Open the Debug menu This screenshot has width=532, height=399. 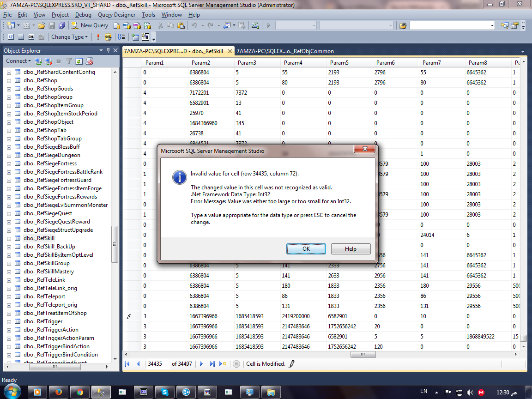pos(83,15)
